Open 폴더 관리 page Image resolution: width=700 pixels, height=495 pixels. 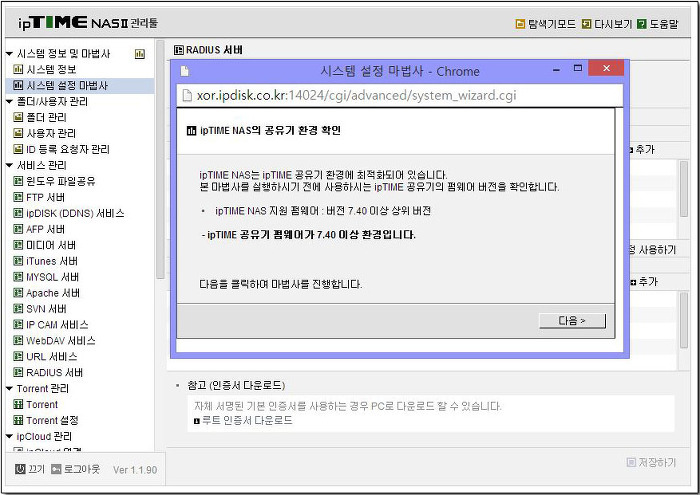(46, 117)
